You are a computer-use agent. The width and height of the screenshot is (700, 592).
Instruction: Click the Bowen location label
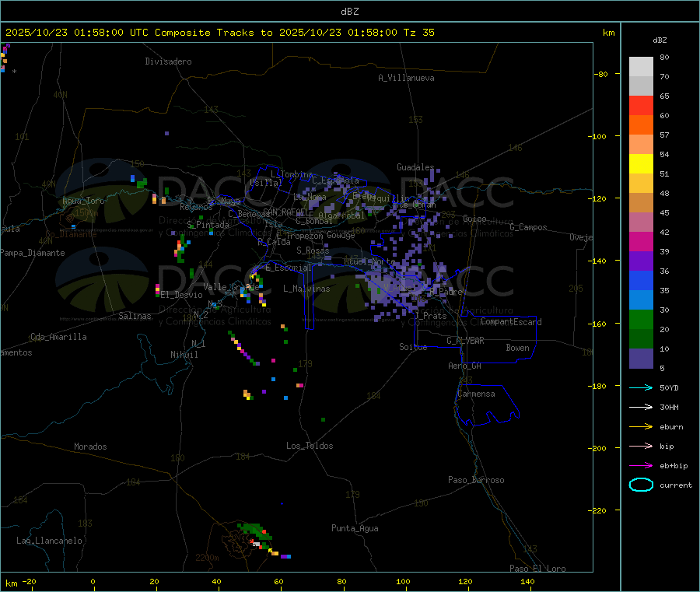[518, 348]
